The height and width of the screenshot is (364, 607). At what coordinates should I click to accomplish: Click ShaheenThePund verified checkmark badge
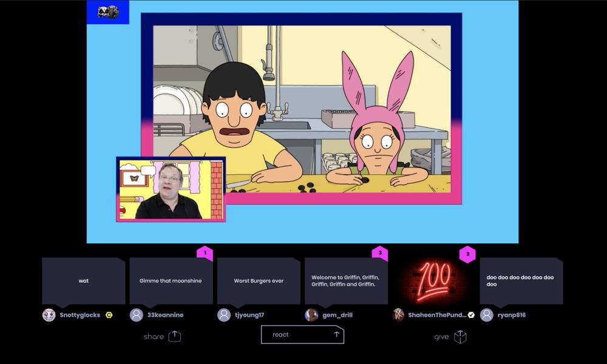(x=471, y=315)
